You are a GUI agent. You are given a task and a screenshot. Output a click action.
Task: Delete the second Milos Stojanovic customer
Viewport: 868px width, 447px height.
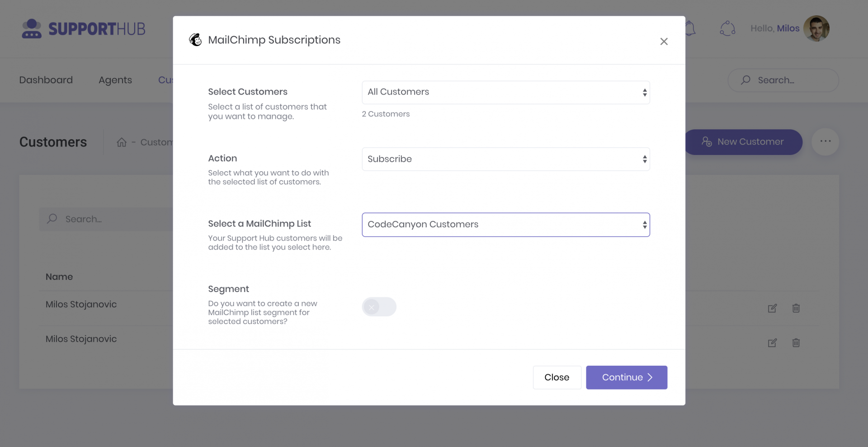[x=796, y=343]
